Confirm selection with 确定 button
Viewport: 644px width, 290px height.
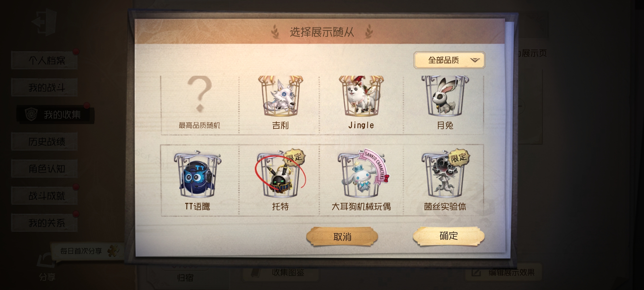(449, 236)
